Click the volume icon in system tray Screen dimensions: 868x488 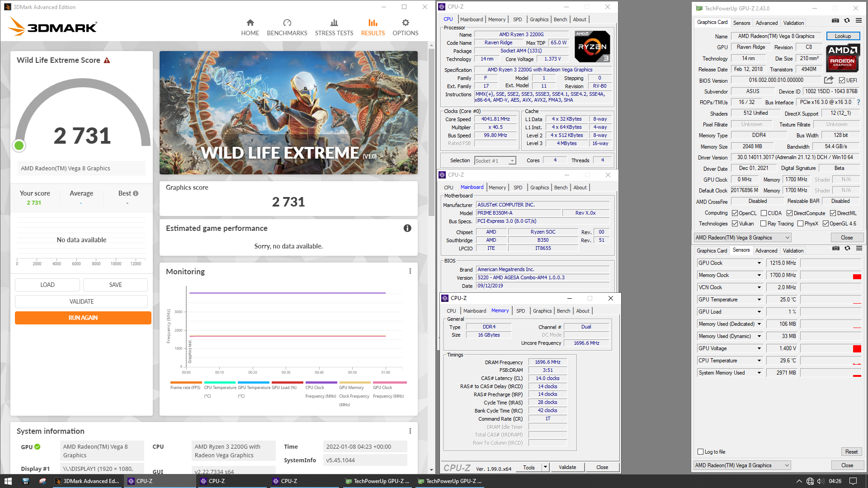pos(821,481)
